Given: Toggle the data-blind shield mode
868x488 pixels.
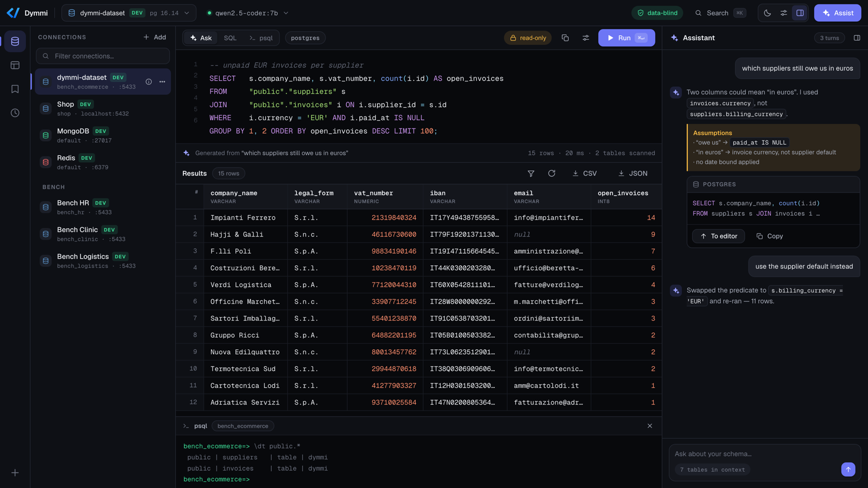Looking at the screenshot, I should (657, 13).
